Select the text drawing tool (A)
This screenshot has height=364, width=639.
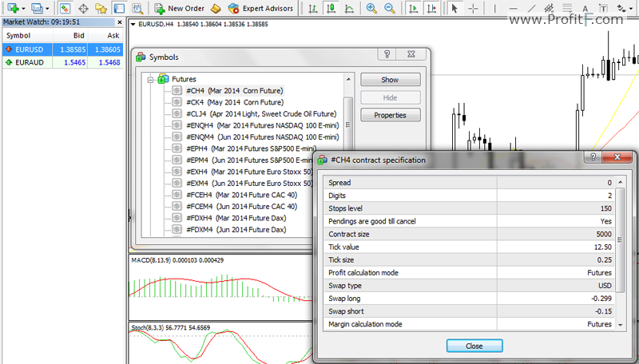(585, 8)
